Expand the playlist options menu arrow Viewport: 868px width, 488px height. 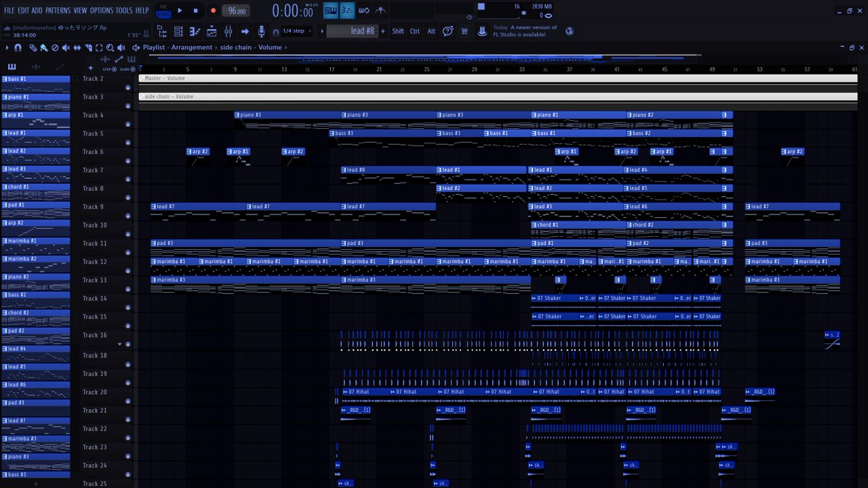[x=7, y=48]
